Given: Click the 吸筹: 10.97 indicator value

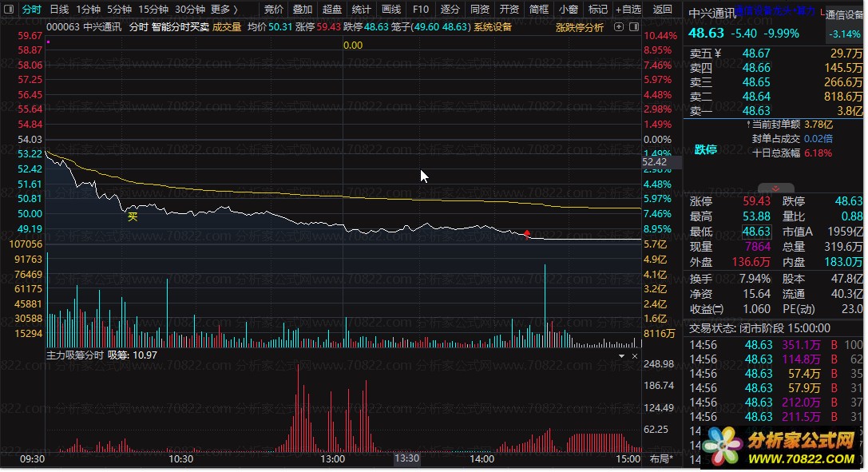Looking at the screenshot, I should pyautogui.click(x=133, y=355).
